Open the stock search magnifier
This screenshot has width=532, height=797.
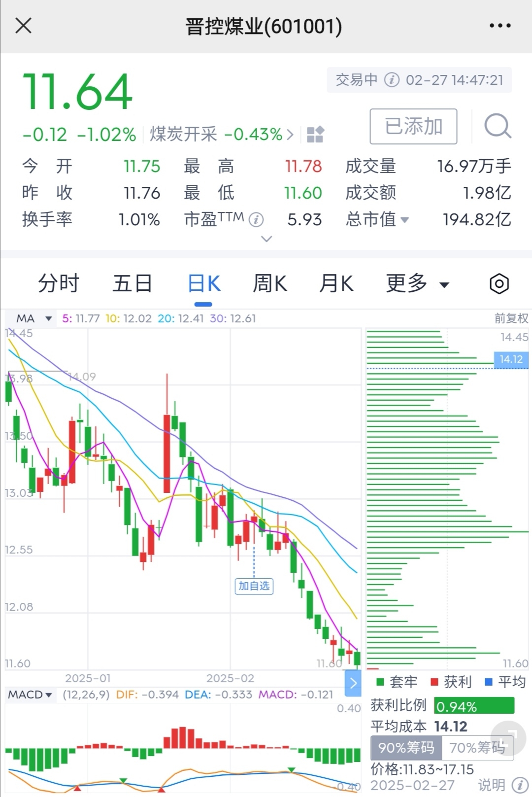498,126
